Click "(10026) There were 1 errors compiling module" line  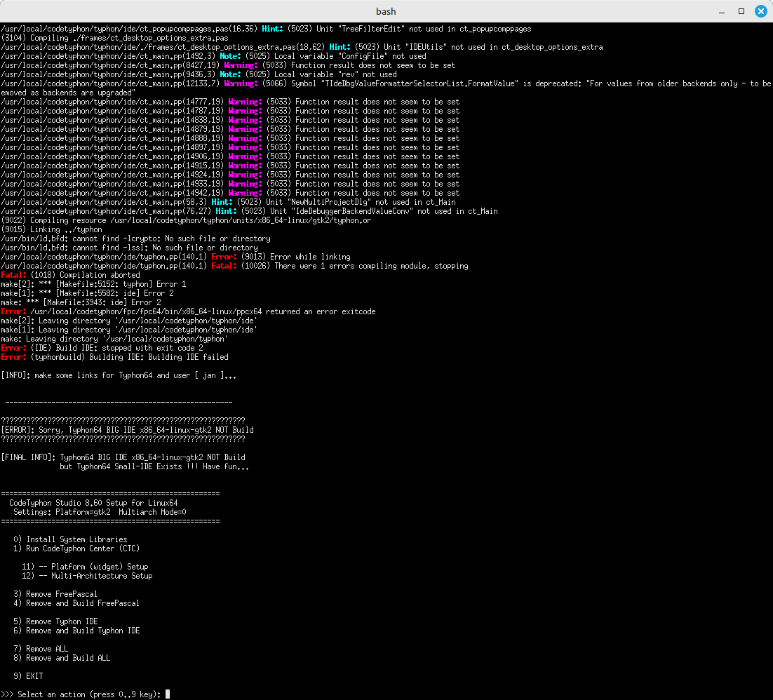point(235,266)
